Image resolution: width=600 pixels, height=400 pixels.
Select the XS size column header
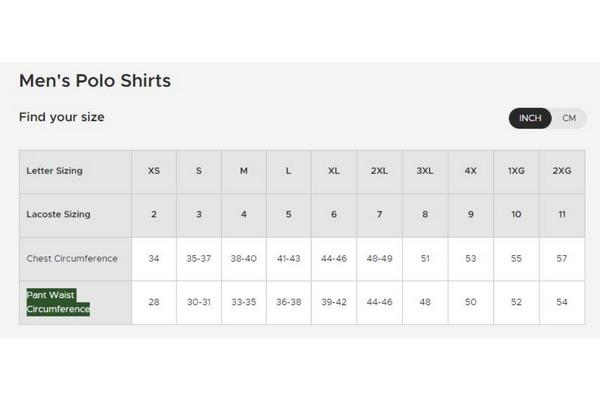[x=154, y=171]
